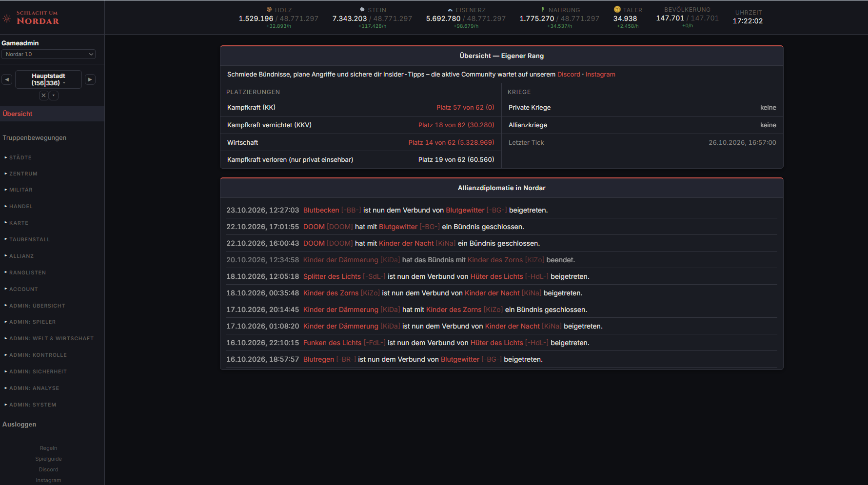Viewport: 868px width, 485px height.
Task: Expand the Allianz menu section
Action: click(19, 256)
